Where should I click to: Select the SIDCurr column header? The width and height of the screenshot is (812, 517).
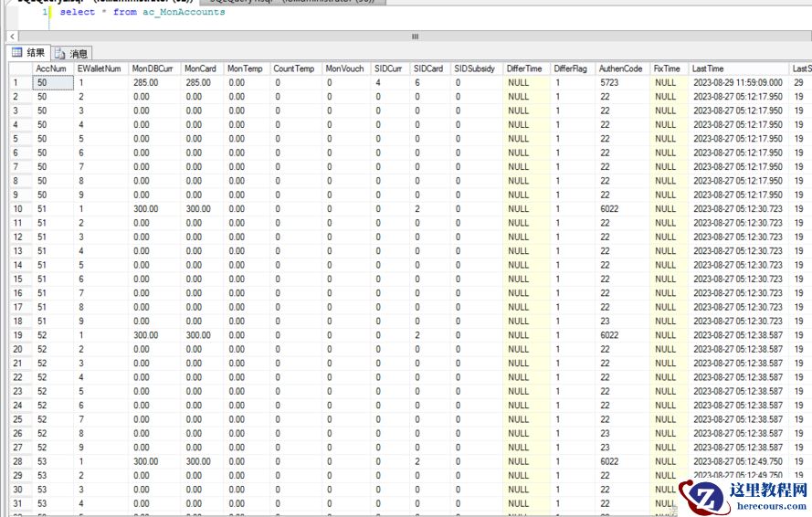(x=388, y=69)
